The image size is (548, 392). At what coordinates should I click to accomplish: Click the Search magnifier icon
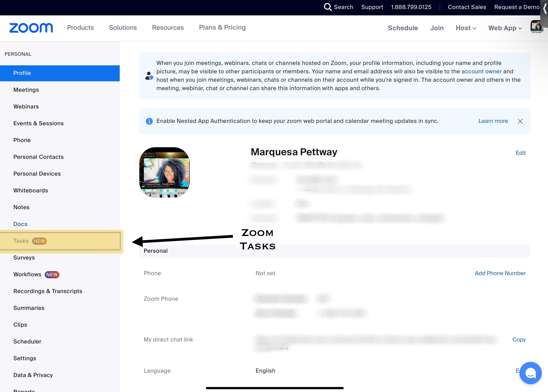coord(327,7)
